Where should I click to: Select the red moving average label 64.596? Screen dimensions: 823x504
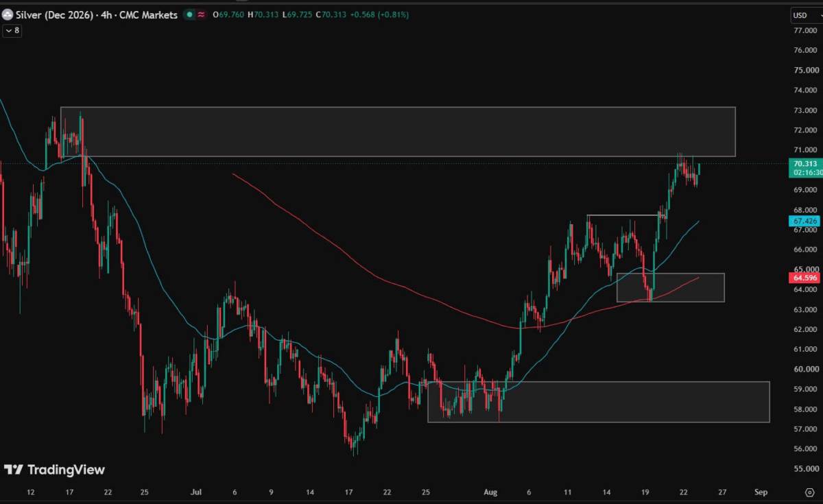pos(804,278)
